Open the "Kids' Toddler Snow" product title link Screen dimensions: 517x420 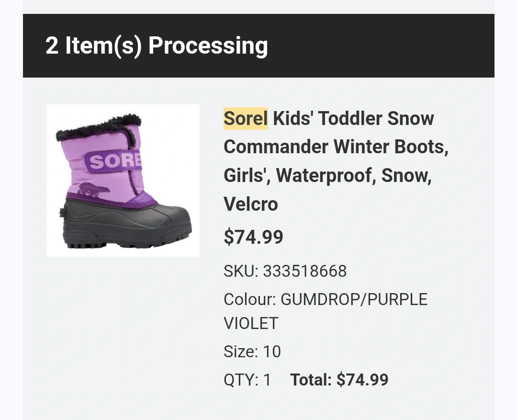tap(353, 118)
